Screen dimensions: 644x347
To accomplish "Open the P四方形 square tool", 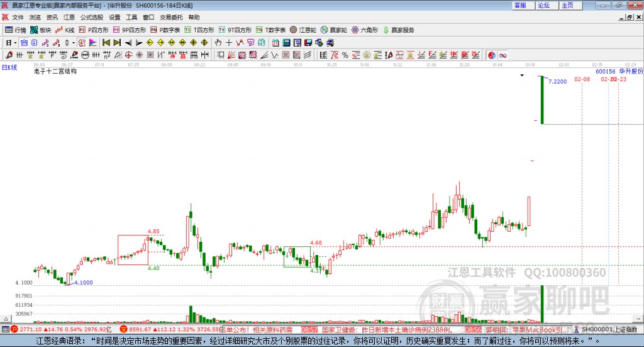I will 94,30.
